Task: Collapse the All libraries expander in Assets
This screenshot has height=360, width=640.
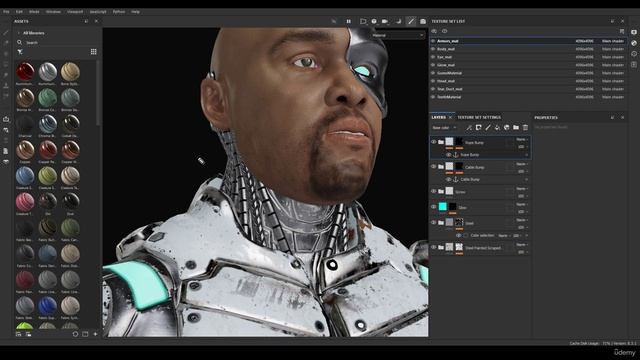Action: point(18,33)
